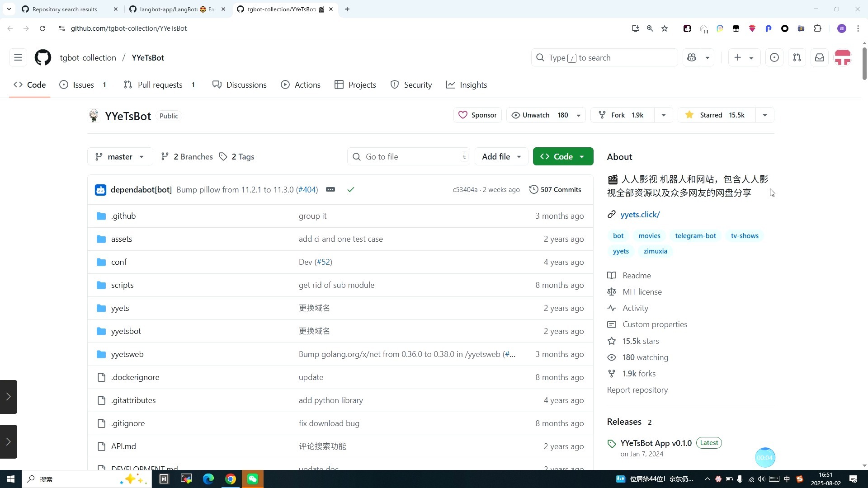Click the commit status green checkmark
The image size is (868, 488).
pyautogui.click(x=351, y=190)
